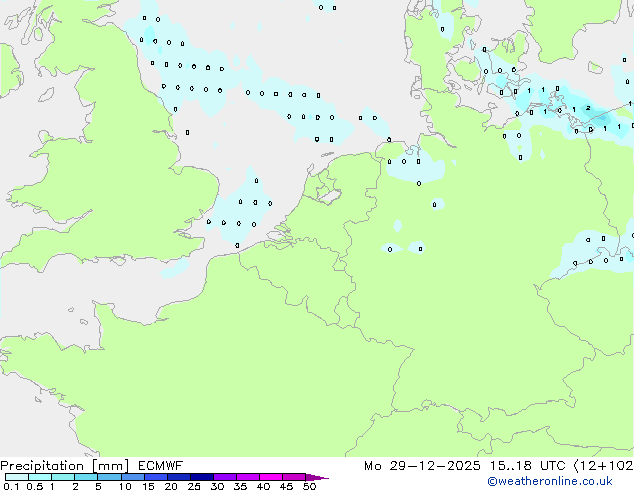Image resolution: width=634 pixels, height=490 pixels.
Task: Click the legend value label 20
Action: coord(170,486)
